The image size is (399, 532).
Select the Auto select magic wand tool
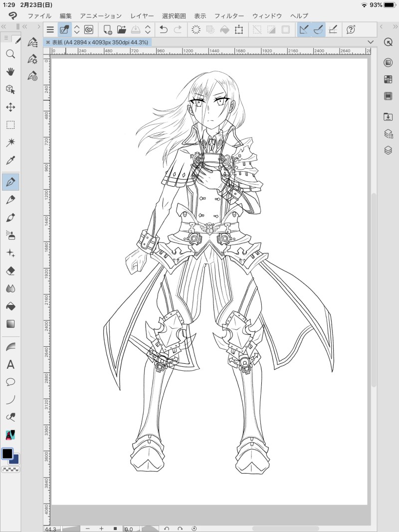[x=10, y=143]
